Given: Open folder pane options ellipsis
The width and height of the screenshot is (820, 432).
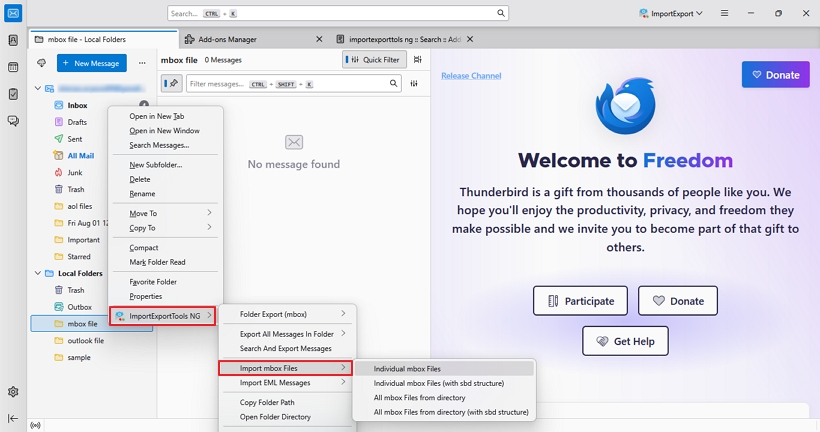Looking at the screenshot, I should click(x=142, y=63).
